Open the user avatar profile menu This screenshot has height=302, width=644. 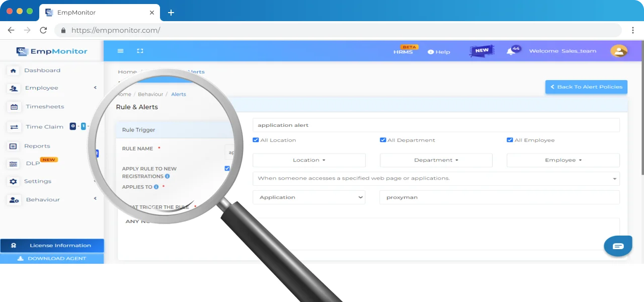click(x=619, y=51)
